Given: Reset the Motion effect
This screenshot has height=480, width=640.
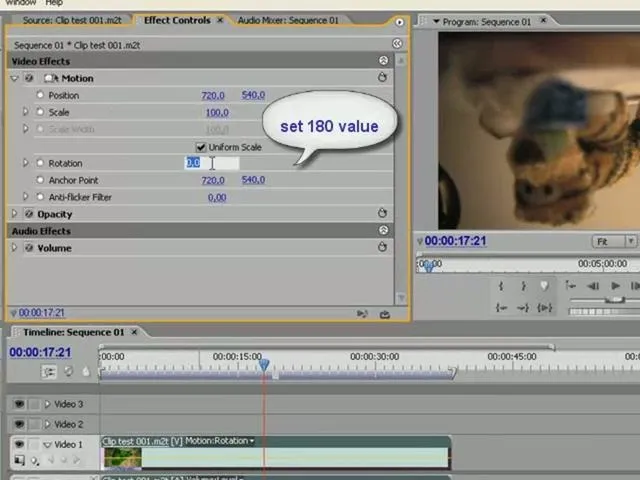Looking at the screenshot, I should click(x=382, y=77).
